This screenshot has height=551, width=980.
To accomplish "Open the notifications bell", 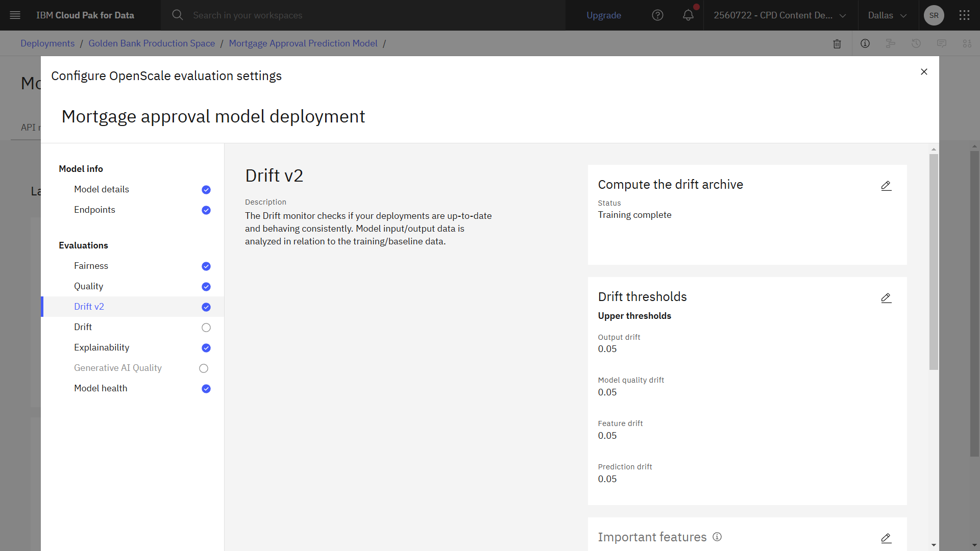I will 688,15.
